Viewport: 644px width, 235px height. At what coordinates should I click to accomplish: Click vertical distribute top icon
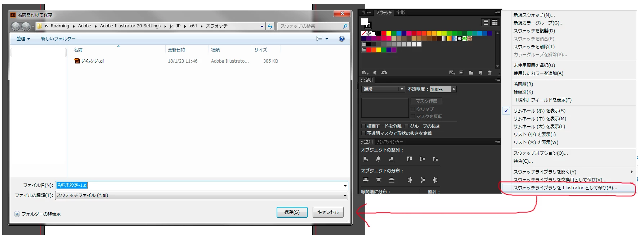365,180
